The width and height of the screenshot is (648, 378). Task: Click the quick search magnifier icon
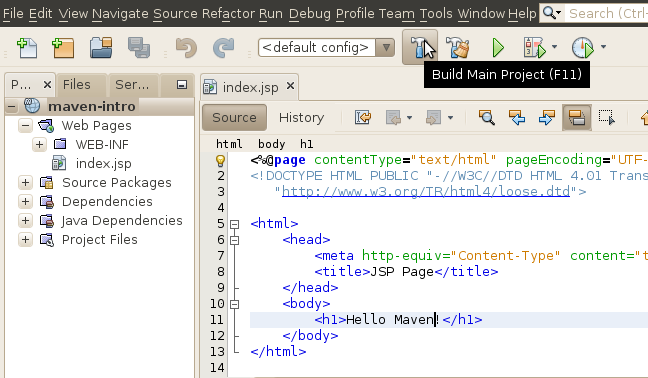551,13
